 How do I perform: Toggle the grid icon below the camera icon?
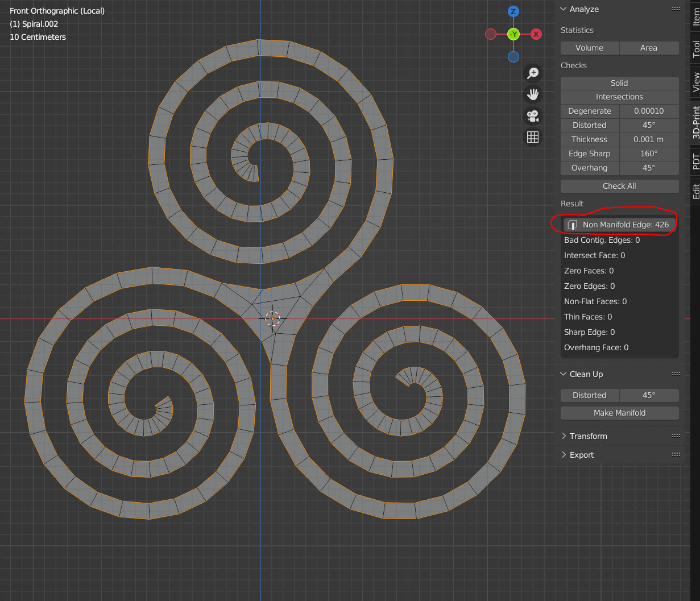click(x=532, y=136)
